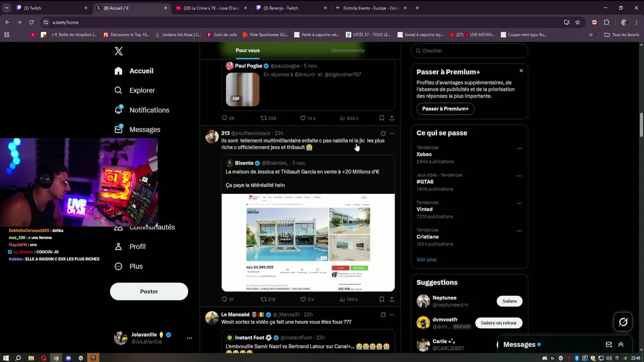This screenshot has width=644, height=362.
Task: Compose a new message in Messages drawer
Action: click(609, 344)
